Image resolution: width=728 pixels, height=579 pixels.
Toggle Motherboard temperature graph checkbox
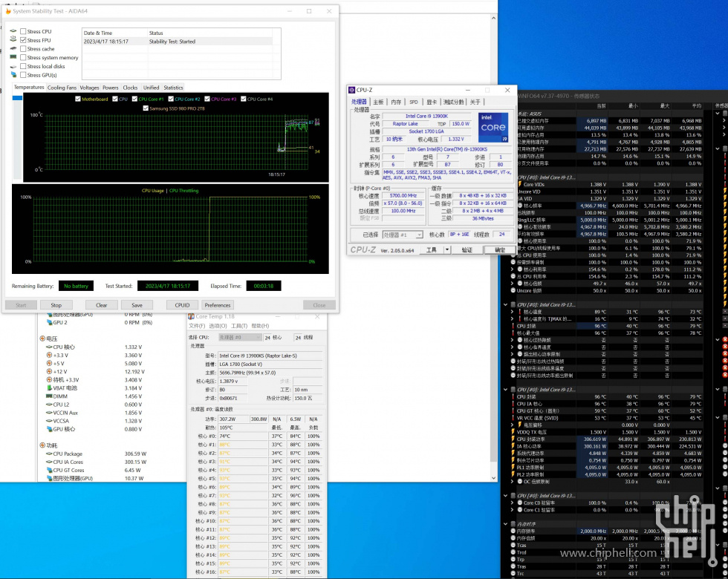click(78, 99)
